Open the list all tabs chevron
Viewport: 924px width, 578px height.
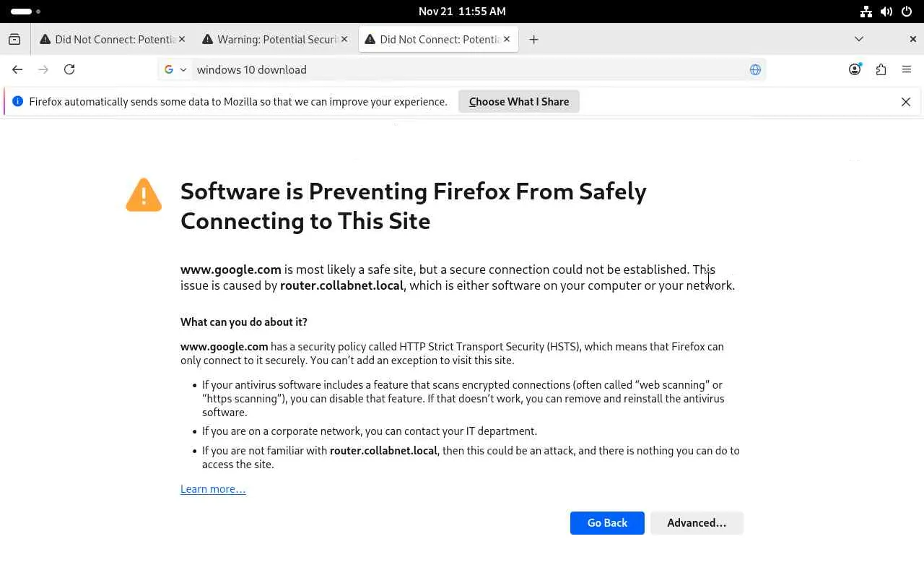(x=858, y=39)
